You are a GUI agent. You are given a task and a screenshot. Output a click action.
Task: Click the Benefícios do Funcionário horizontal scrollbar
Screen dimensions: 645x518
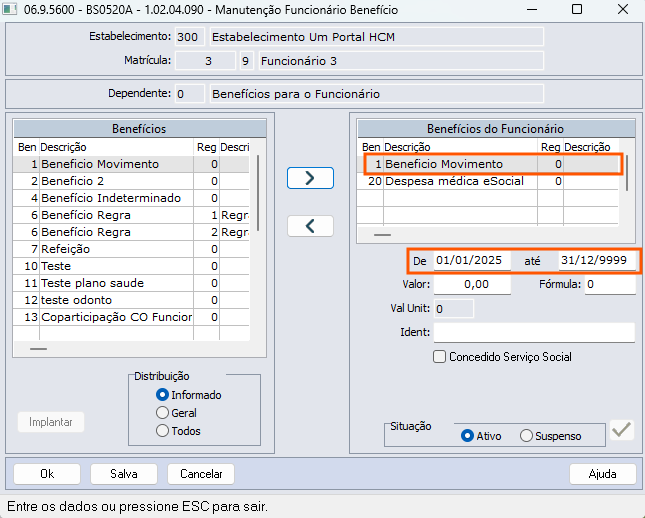(x=383, y=235)
